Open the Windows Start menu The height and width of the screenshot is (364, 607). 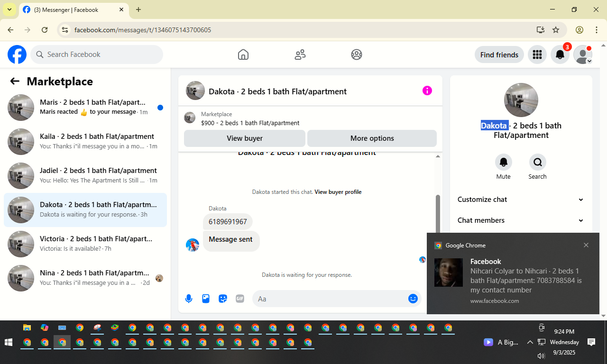point(8,342)
